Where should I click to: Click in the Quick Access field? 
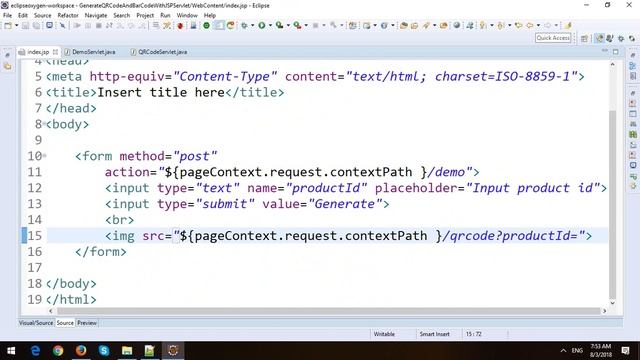click(553, 38)
